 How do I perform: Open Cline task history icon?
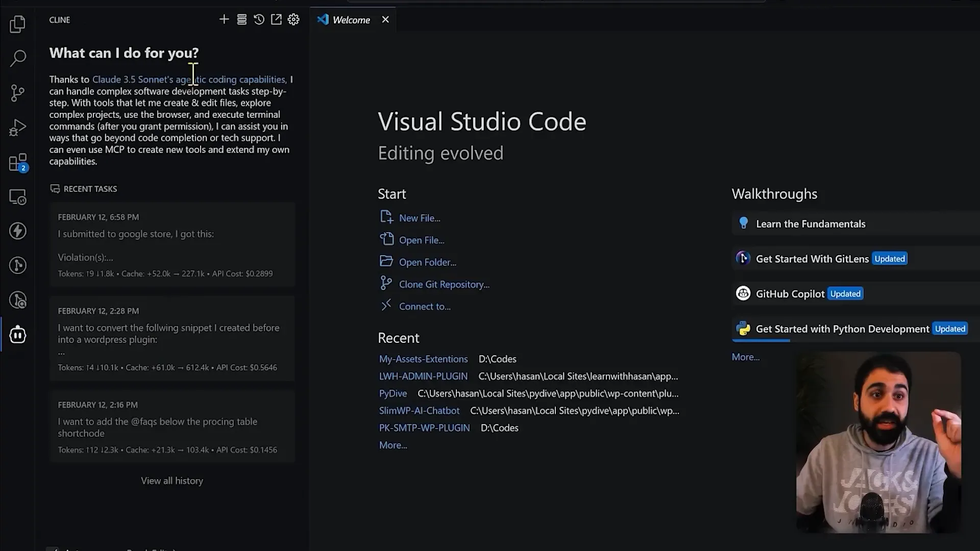coord(259,19)
